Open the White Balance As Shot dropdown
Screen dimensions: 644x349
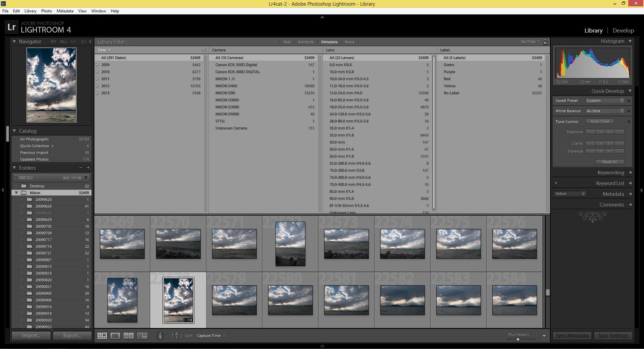click(x=605, y=111)
